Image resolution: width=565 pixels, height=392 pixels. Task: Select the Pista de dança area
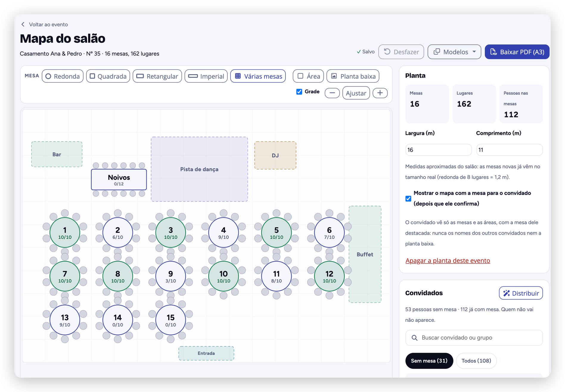(x=199, y=169)
